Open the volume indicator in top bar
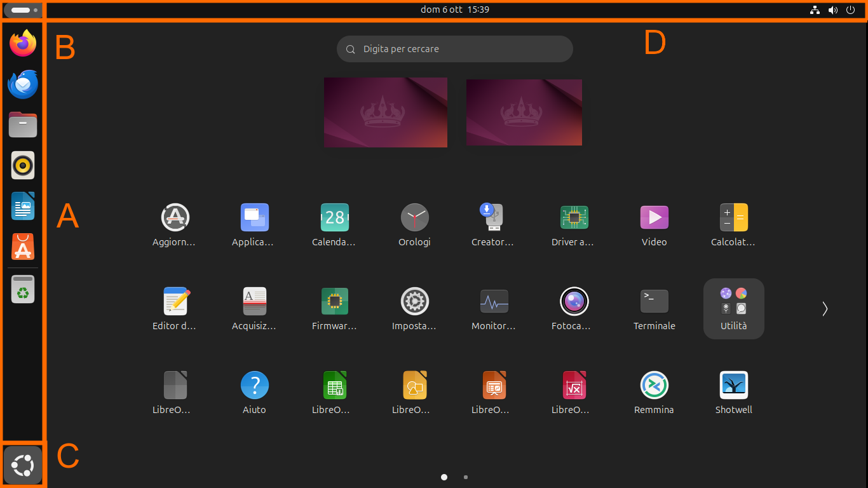The width and height of the screenshot is (868, 488). click(832, 10)
